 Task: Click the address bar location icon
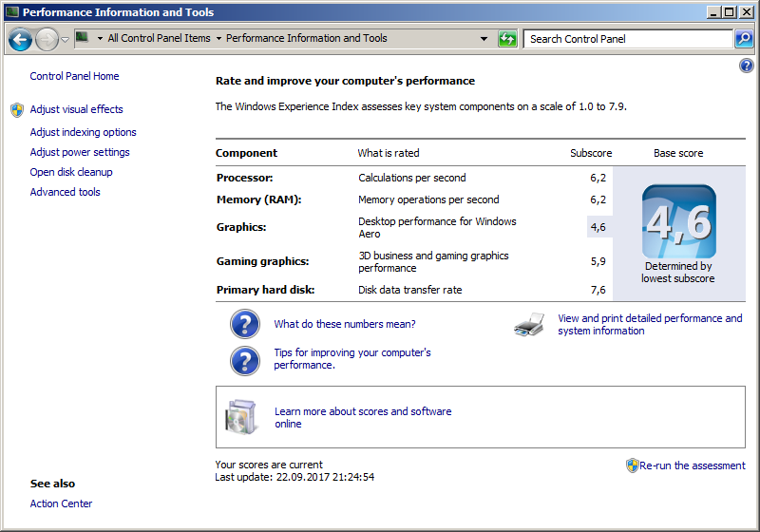[83, 37]
